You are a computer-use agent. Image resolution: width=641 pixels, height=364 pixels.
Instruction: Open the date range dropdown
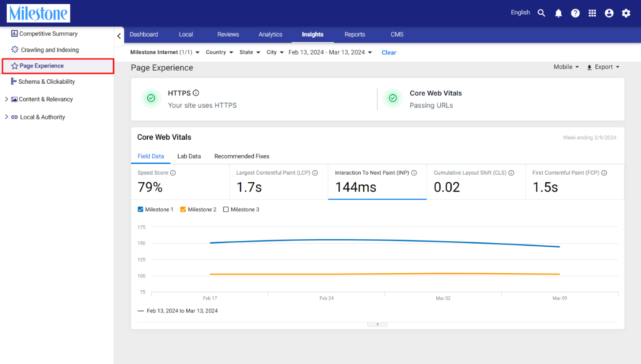[331, 52]
